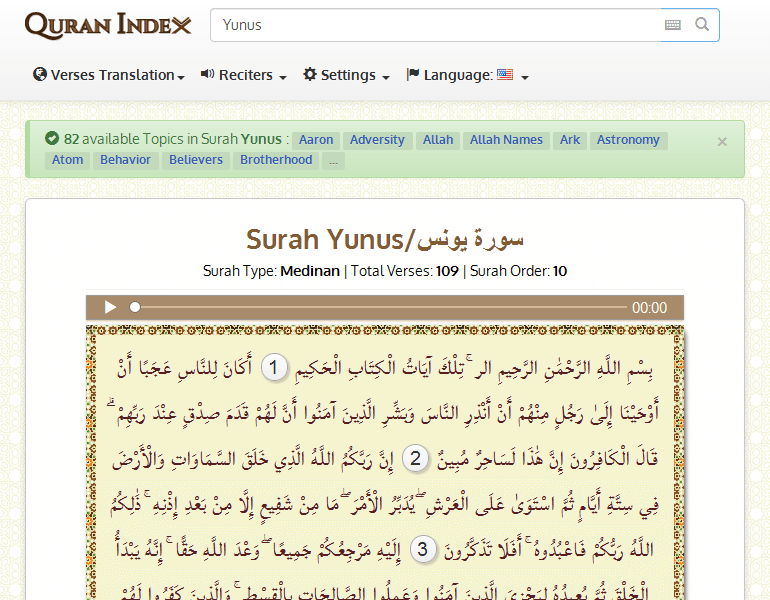Show more topics with ellipsis button

tap(333, 160)
